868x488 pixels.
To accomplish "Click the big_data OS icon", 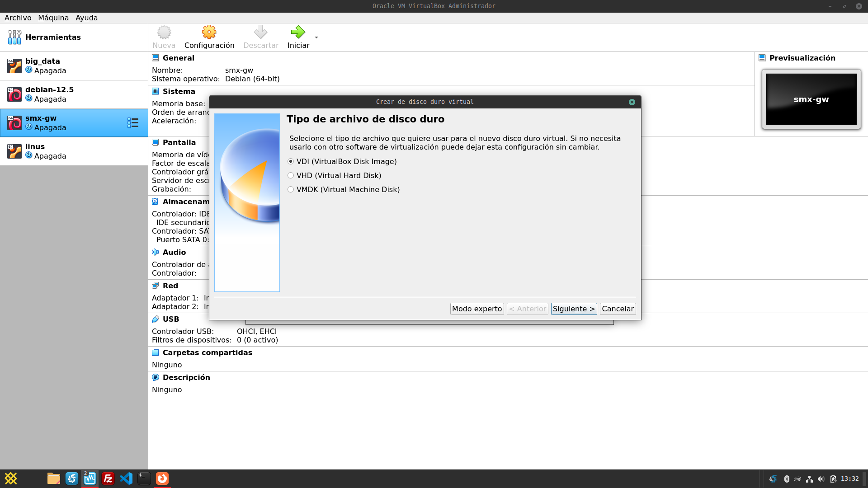I will 14,66.
